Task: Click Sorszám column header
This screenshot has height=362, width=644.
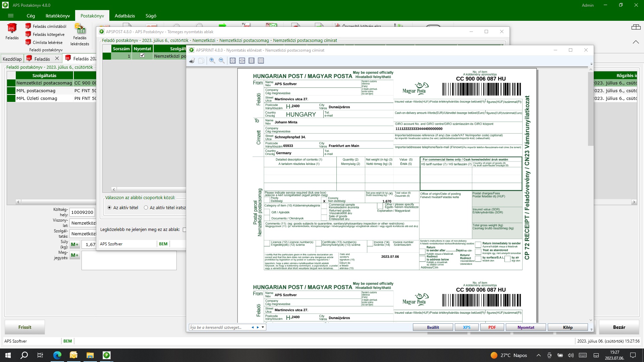Action: click(121, 49)
